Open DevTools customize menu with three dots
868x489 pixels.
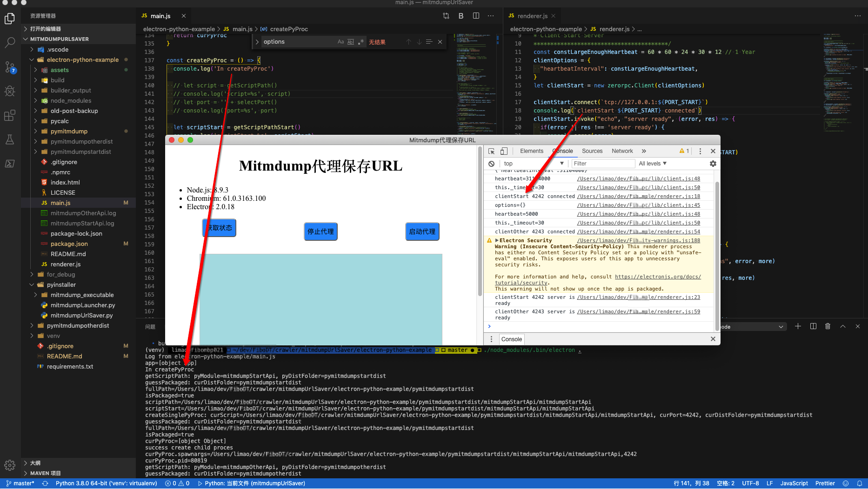(700, 151)
